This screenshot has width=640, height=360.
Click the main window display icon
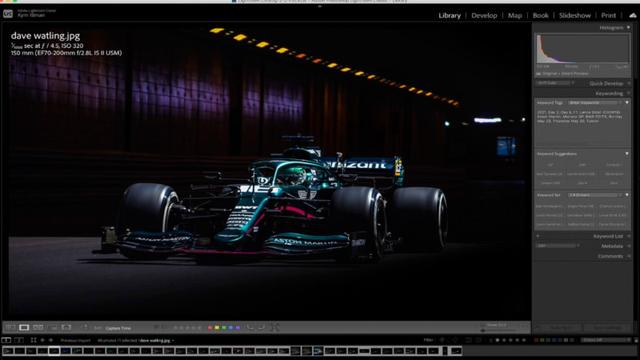click(x=6, y=340)
